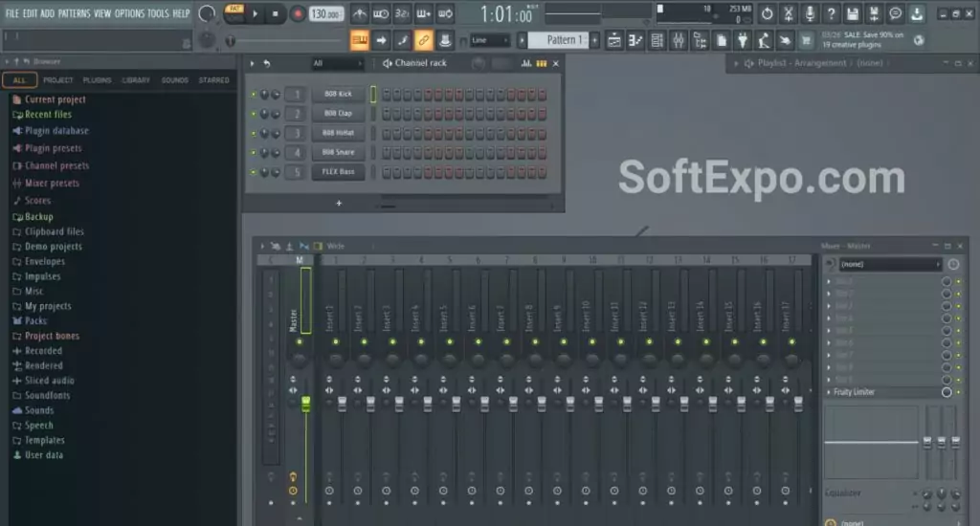Click the 808 Clap channel button
The image size is (980, 526).
click(x=338, y=113)
